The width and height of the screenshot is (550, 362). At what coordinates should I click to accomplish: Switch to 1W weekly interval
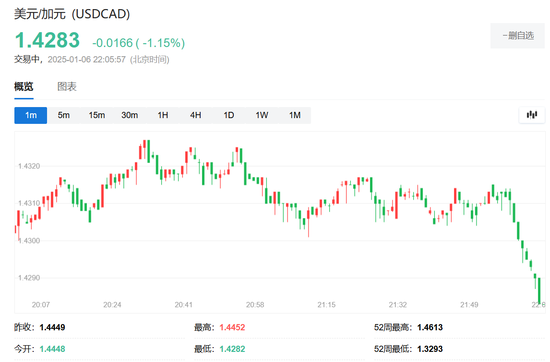262,115
